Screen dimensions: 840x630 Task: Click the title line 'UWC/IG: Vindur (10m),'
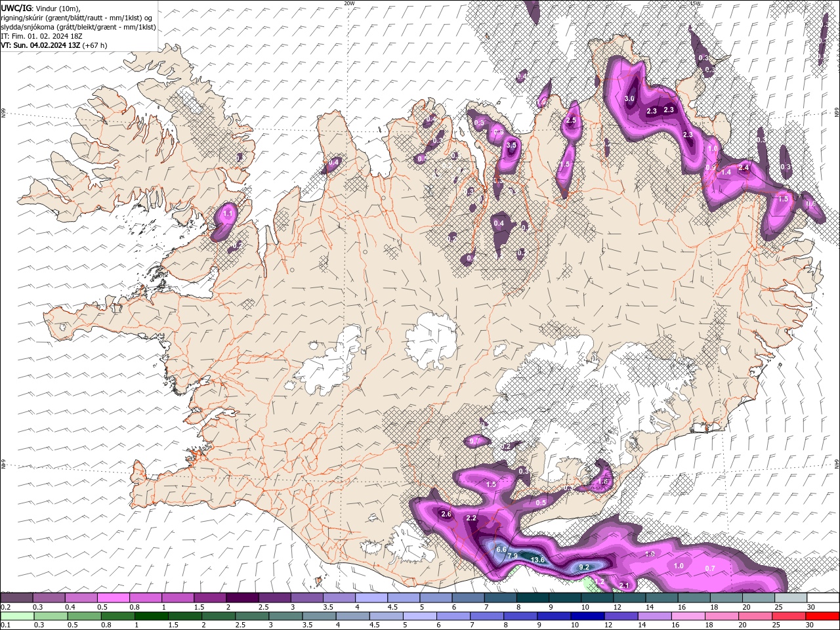[x=40, y=8]
